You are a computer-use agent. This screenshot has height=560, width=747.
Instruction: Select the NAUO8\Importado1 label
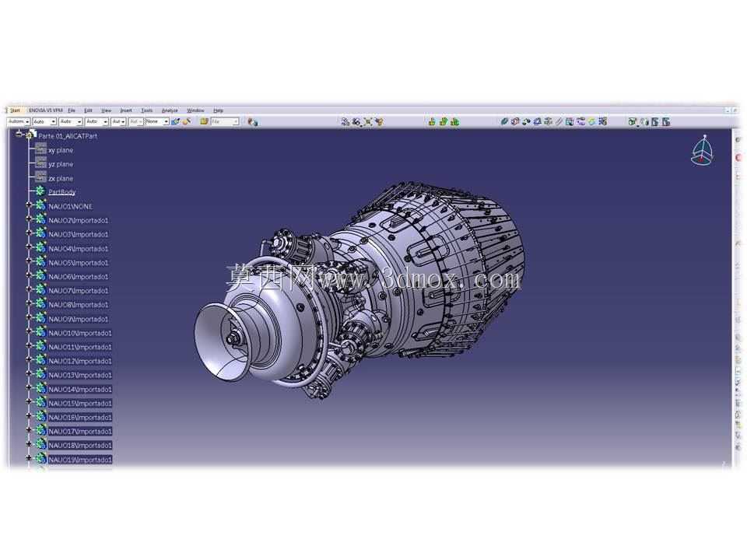coord(78,305)
